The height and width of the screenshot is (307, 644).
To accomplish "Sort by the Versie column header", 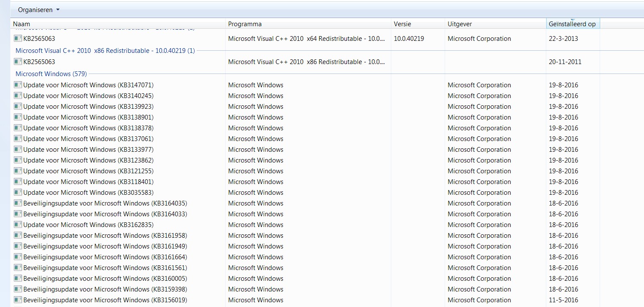I will click(418, 24).
